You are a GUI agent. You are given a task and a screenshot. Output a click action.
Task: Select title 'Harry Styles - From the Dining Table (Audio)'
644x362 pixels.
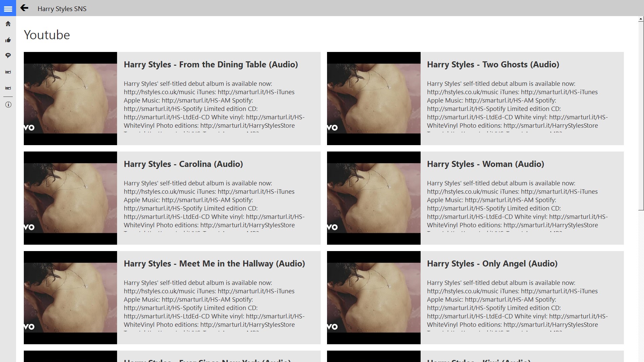coord(211,64)
